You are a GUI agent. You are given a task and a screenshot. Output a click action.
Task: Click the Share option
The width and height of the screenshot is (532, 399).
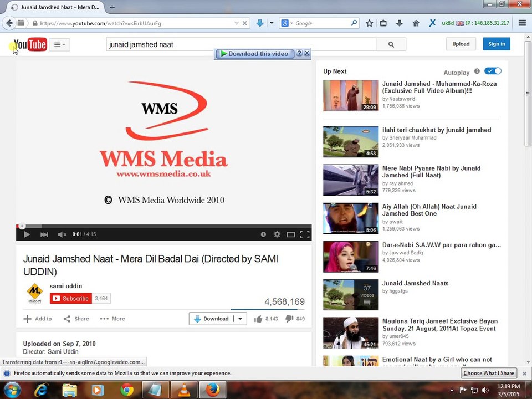[76, 319]
